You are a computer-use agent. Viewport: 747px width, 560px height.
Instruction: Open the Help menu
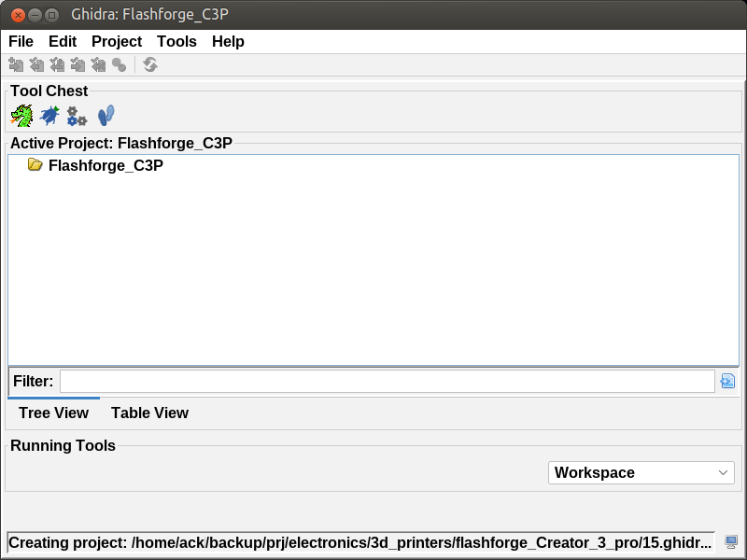tap(228, 41)
